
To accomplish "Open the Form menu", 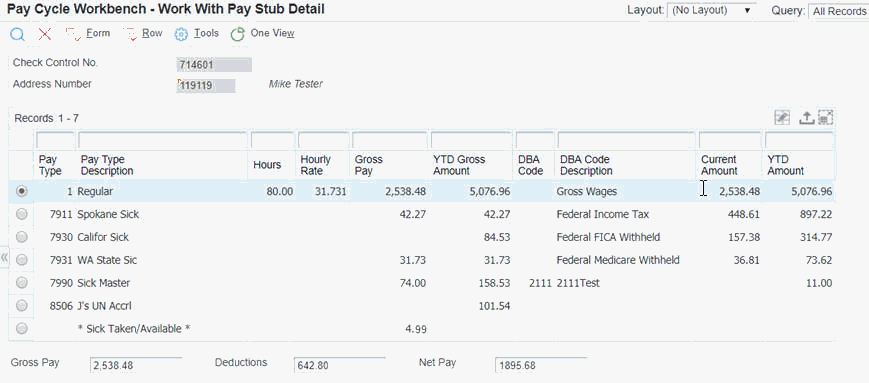I will point(98,33).
